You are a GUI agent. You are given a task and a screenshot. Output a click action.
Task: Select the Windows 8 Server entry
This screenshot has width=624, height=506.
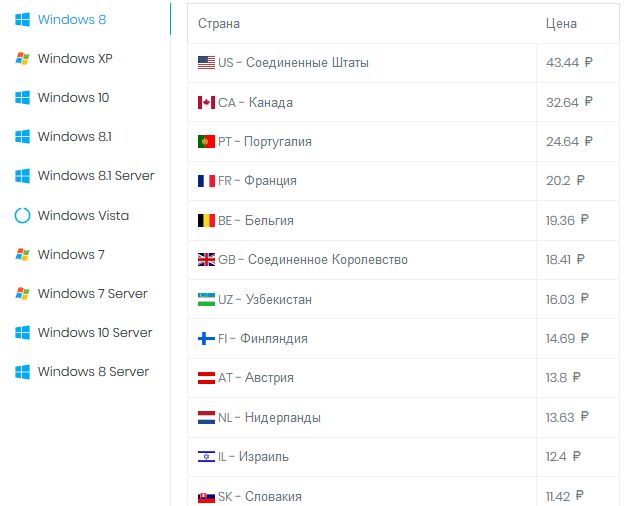point(93,372)
